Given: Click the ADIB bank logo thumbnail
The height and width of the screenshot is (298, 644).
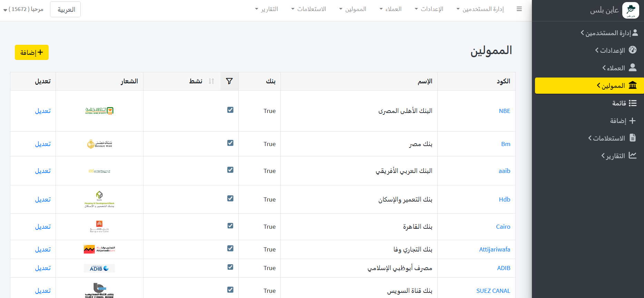Looking at the screenshot, I should point(99,268).
